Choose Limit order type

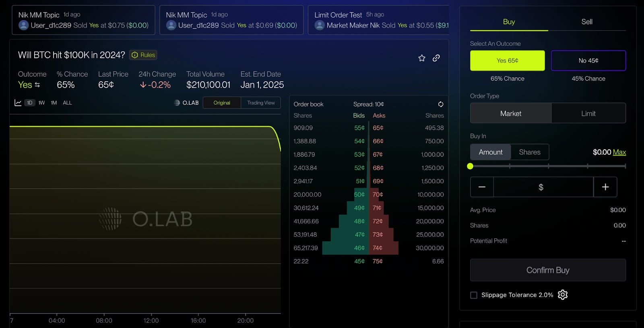588,113
